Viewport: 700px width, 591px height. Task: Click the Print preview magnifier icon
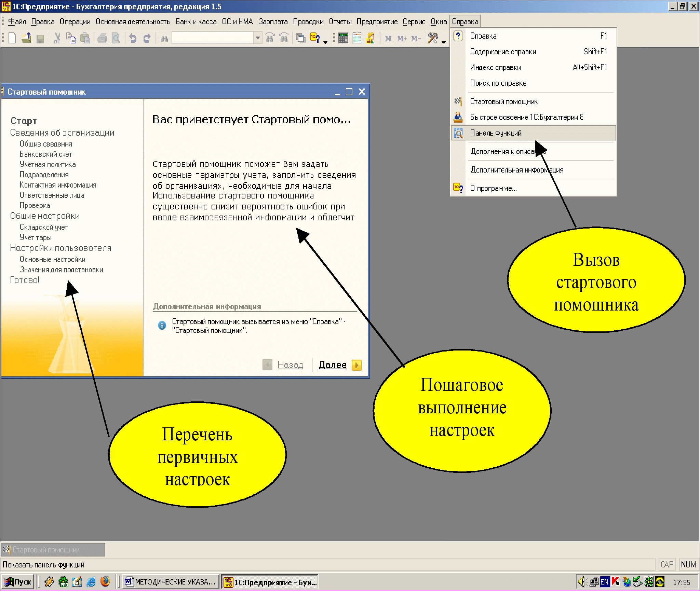click(x=116, y=38)
